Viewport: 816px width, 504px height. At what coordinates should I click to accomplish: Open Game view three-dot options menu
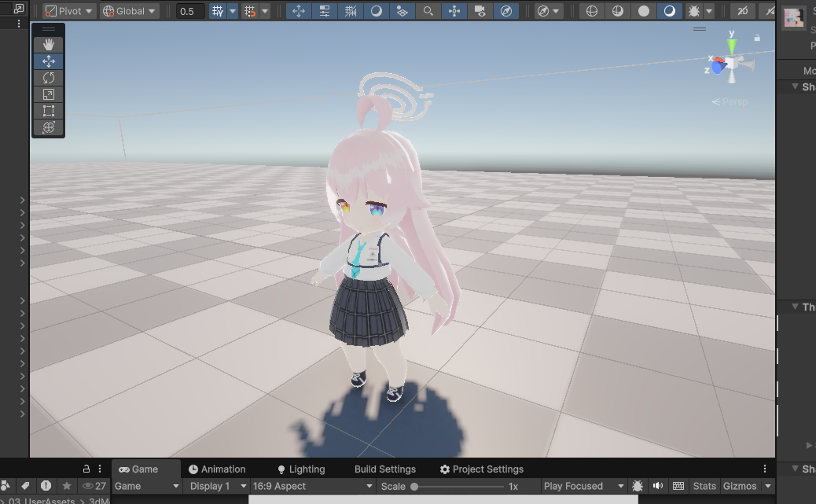click(764, 469)
